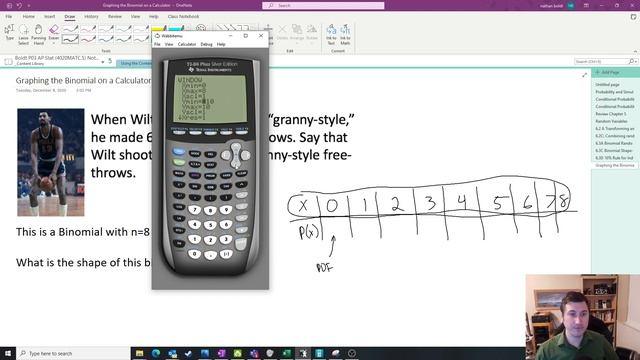Viewport: 640px width, 360px height.
Task: Choose the Lasso Select tool
Action: pos(24,34)
